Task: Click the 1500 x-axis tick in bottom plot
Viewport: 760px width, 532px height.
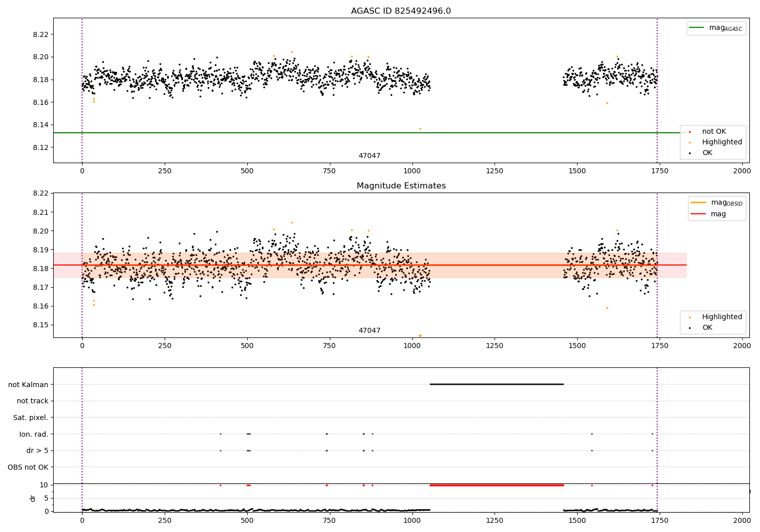Action: (x=577, y=520)
